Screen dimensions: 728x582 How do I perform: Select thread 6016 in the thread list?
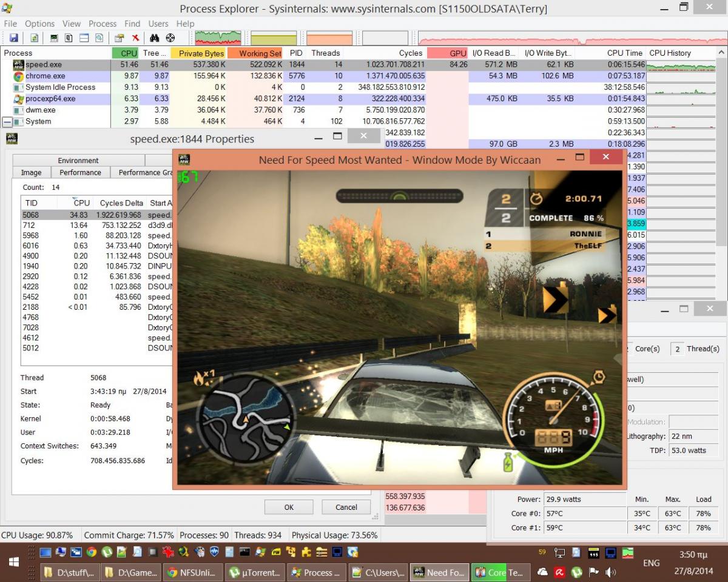tap(97, 246)
